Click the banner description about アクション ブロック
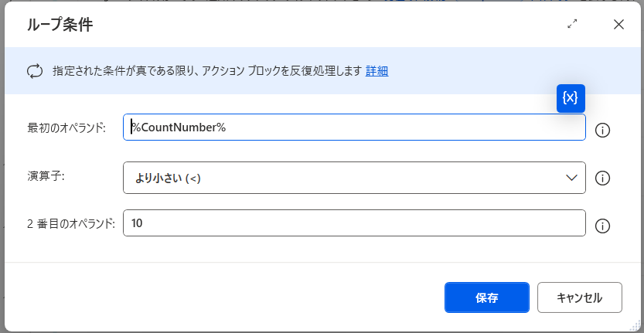Image resolution: width=644 pixels, height=333 pixels. pos(207,71)
